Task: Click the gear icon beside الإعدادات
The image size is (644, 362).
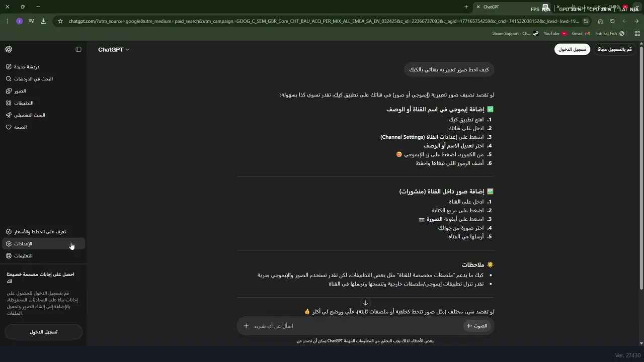Action: tap(9, 244)
